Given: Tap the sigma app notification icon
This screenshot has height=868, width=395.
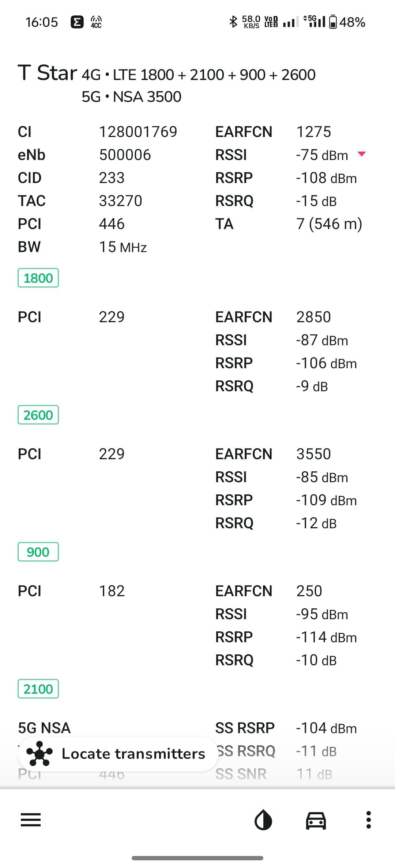Looking at the screenshot, I should point(77,22).
